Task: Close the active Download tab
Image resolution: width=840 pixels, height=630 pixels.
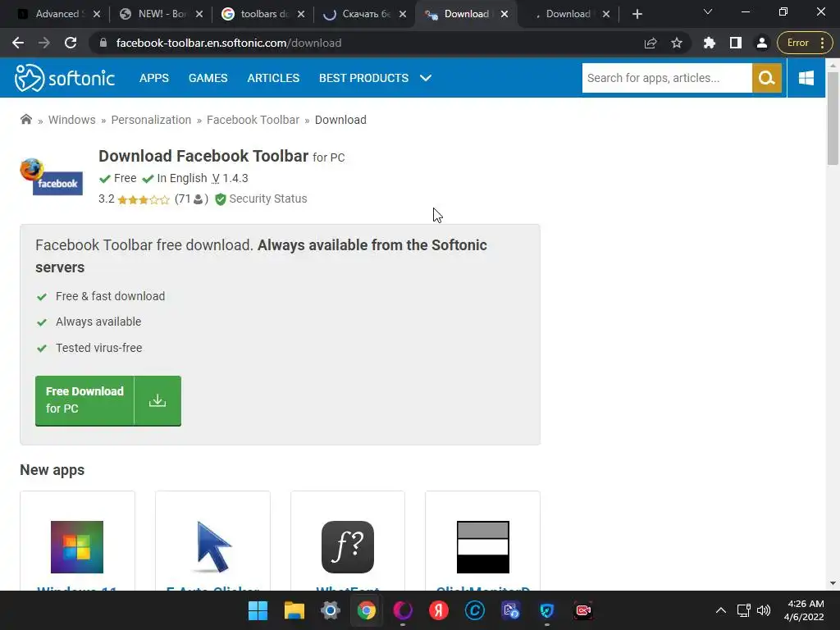Action: click(504, 14)
